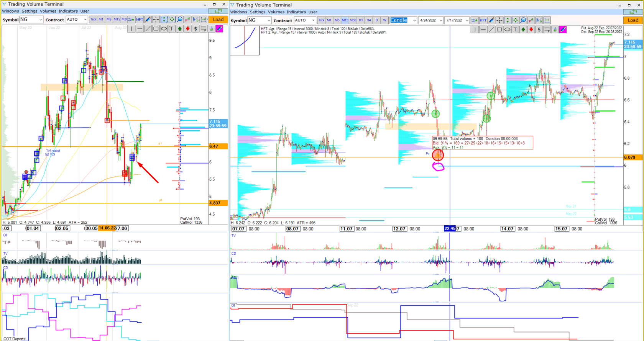This screenshot has height=341, width=644.
Task: Click green refresh arrows button in left window
Action: click(x=218, y=11)
